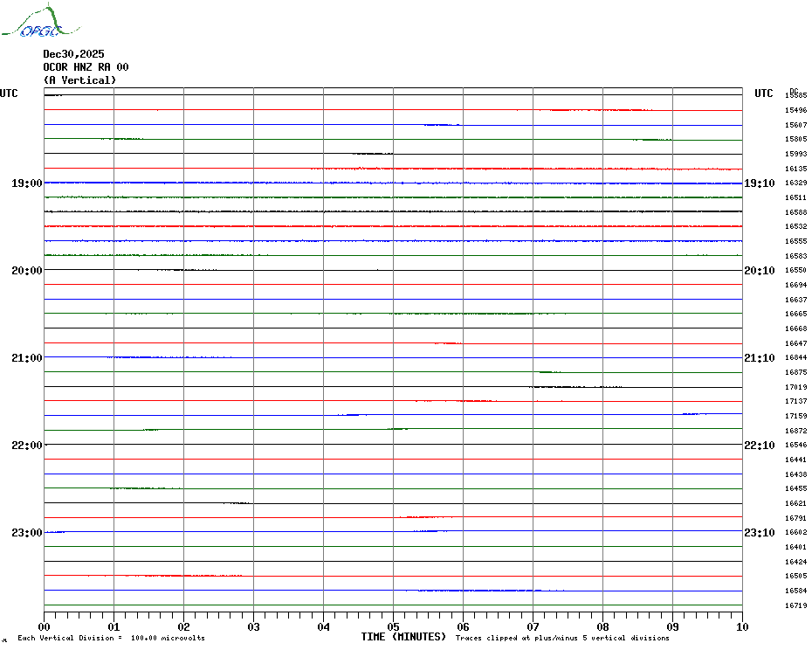Click the OCOR HNZ RA 00 station label
The height and width of the screenshot is (650, 812).
86,67
